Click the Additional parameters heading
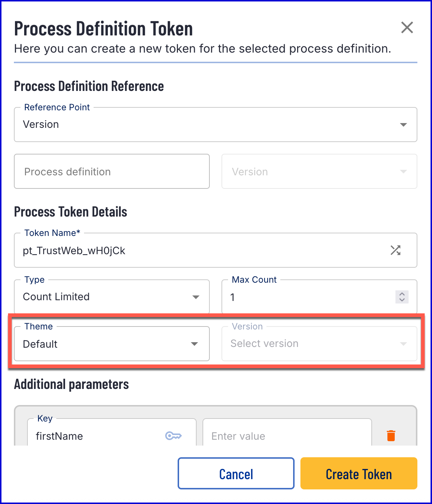Viewport: 432px width, 504px height. [71, 384]
